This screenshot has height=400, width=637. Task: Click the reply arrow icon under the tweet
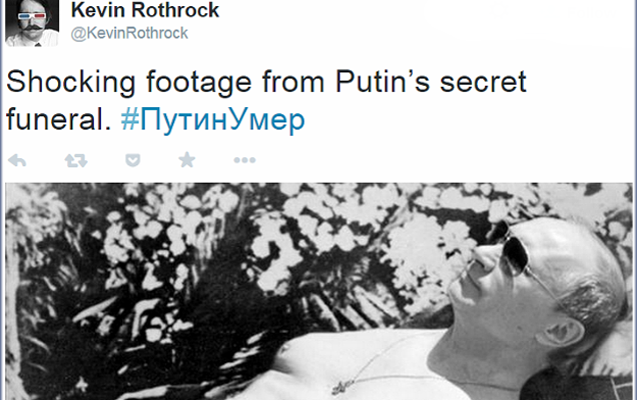click(x=17, y=161)
